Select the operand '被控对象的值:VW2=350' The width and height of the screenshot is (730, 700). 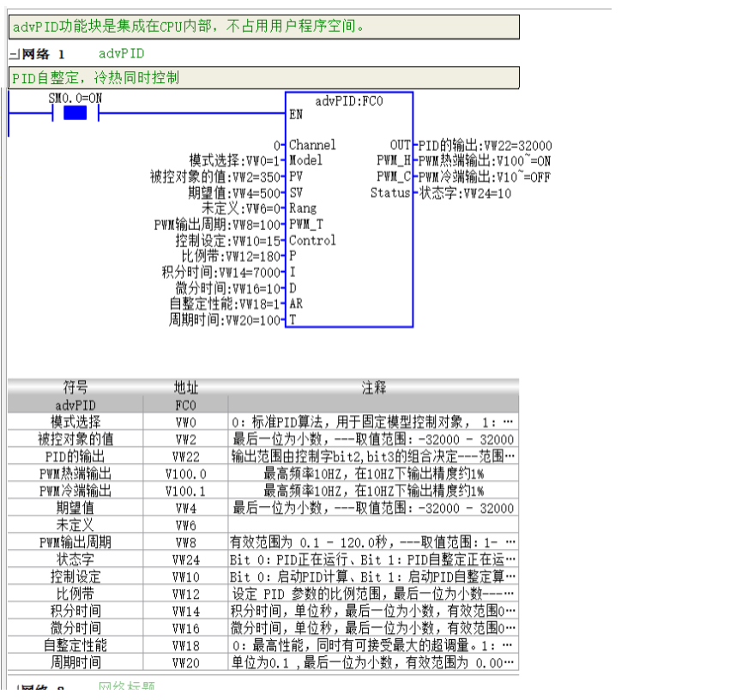point(215,177)
